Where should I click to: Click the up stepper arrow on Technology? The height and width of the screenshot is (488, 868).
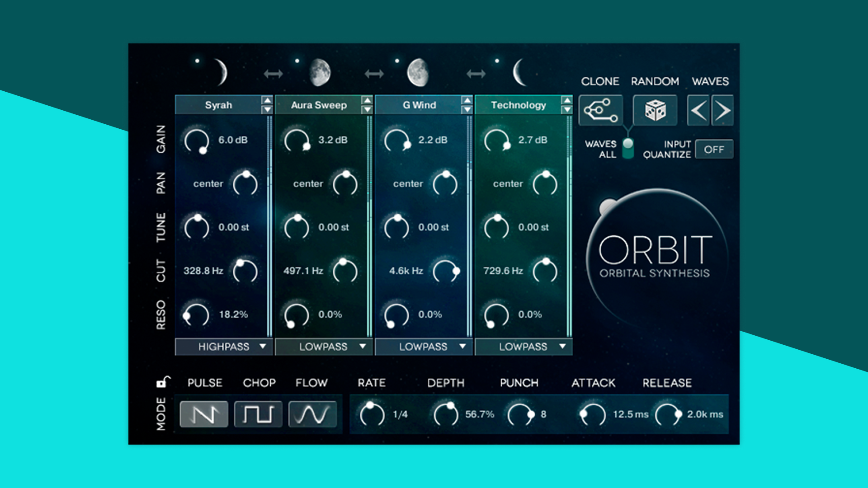click(x=566, y=100)
